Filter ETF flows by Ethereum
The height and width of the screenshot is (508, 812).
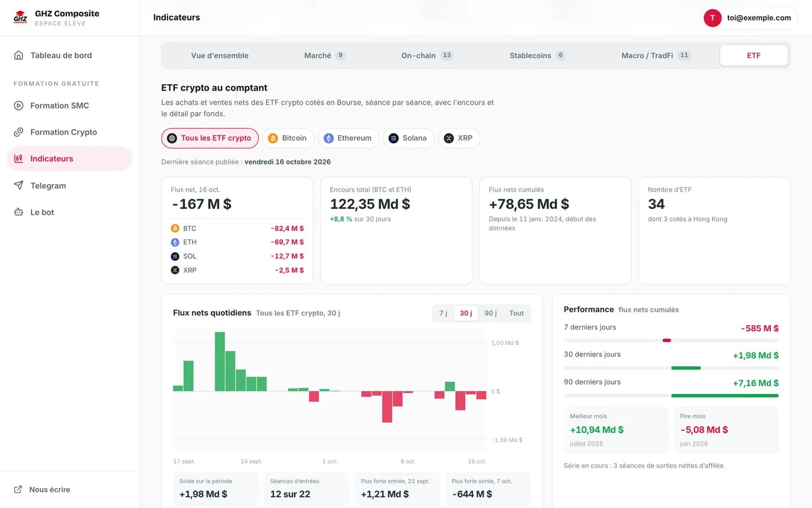pyautogui.click(x=349, y=138)
